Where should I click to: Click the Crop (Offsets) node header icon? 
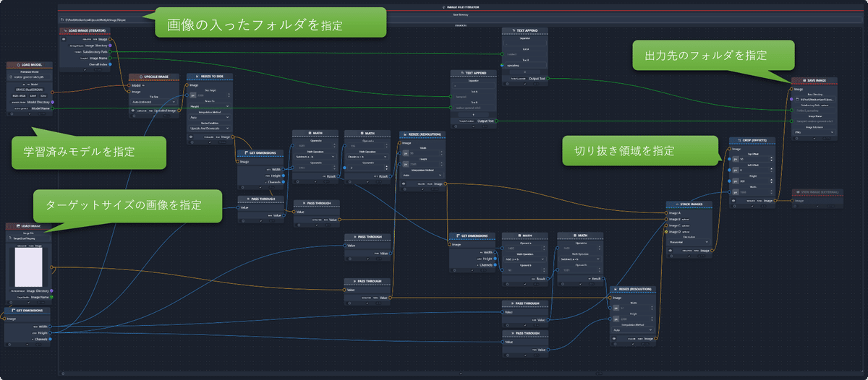pyautogui.click(x=739, y=140)
